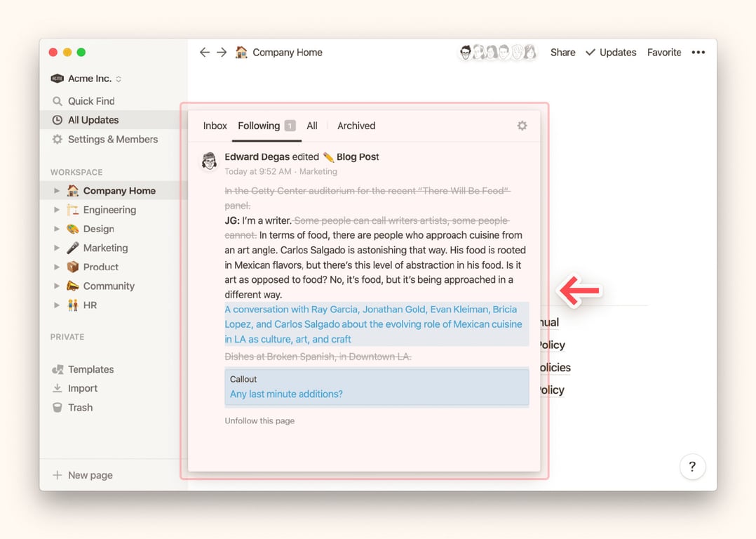
Task: Click the forward navigation arrow
Action: coord(222,53)
